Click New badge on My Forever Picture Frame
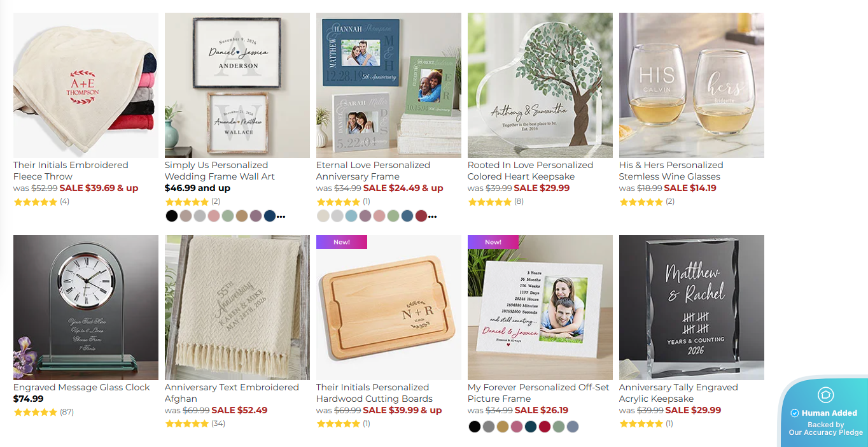The height and width of the screenshot is (447, 868). [x=493, y=242]
